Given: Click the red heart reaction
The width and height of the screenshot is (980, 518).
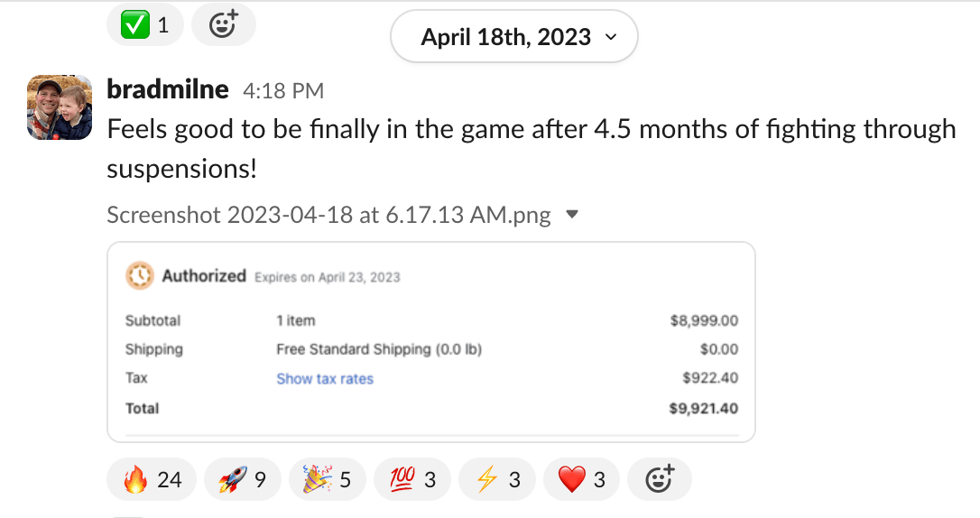Looking at the screenshot, I should (581, 480).
